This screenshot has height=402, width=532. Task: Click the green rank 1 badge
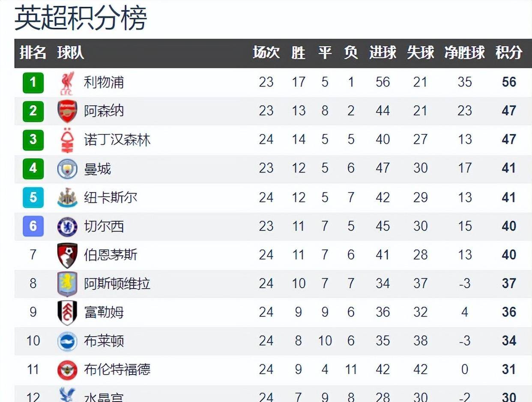(x=33, y=82)
